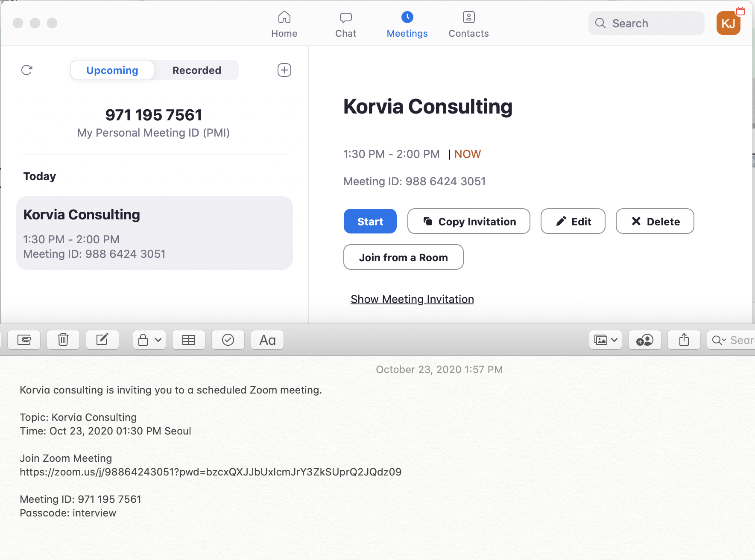
Task: Create a new note with compose icon
Action: (x=102, y=340)
